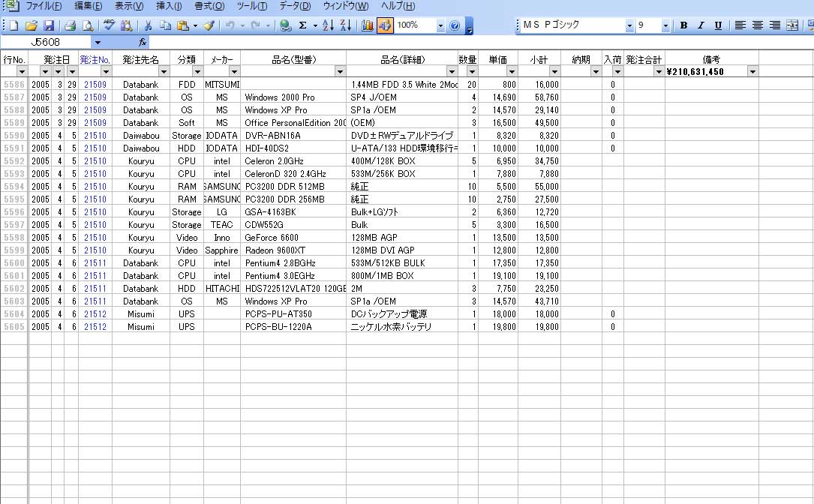
Task: Click order number 21509 in first row
Action: (x=95, y=85)
